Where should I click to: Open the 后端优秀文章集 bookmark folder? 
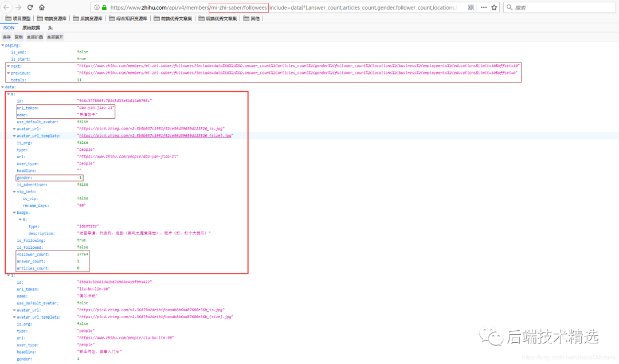coord(218,18)
